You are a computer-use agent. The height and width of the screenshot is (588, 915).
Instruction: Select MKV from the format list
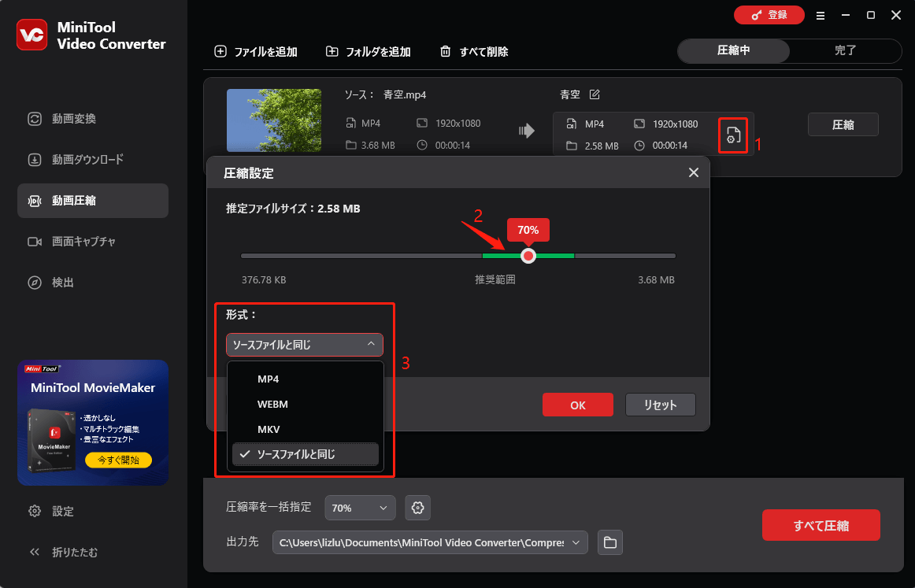point(306,429)
